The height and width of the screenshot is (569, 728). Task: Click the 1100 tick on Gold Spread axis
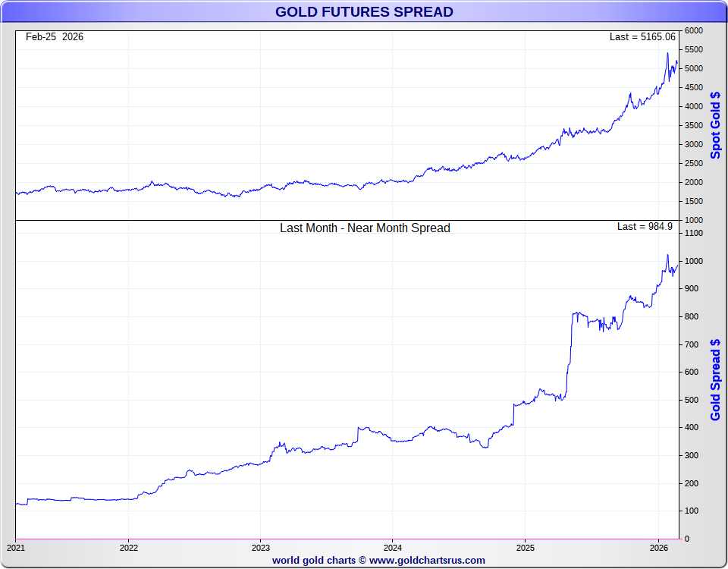pos(693,234)
